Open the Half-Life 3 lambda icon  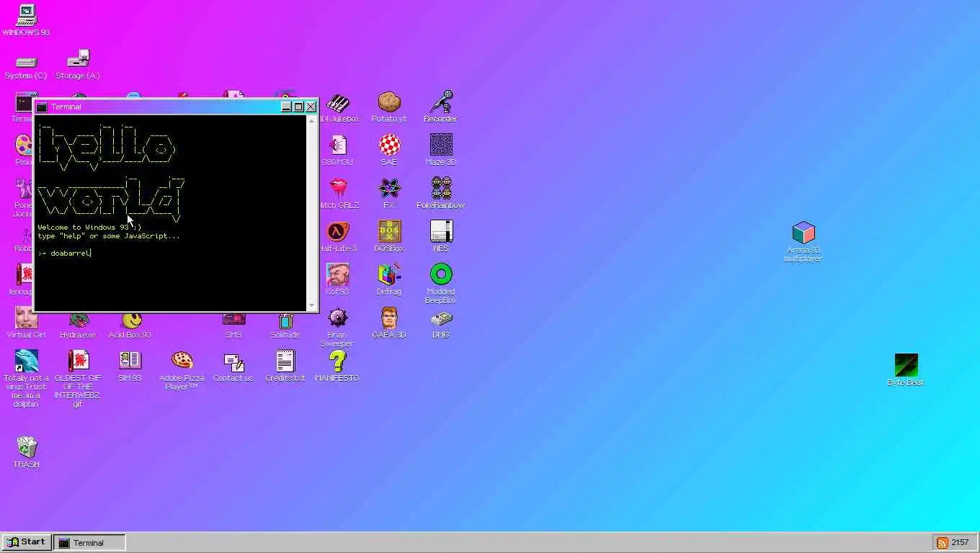click(x=337, y=232)
